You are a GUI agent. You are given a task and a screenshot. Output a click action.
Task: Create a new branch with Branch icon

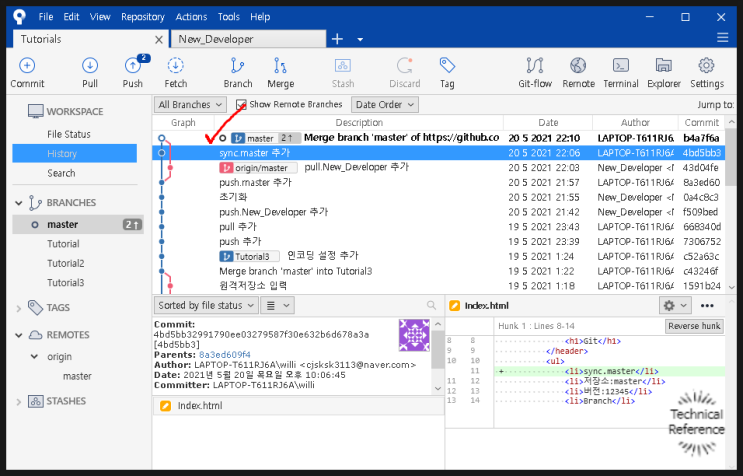point(237,65)
